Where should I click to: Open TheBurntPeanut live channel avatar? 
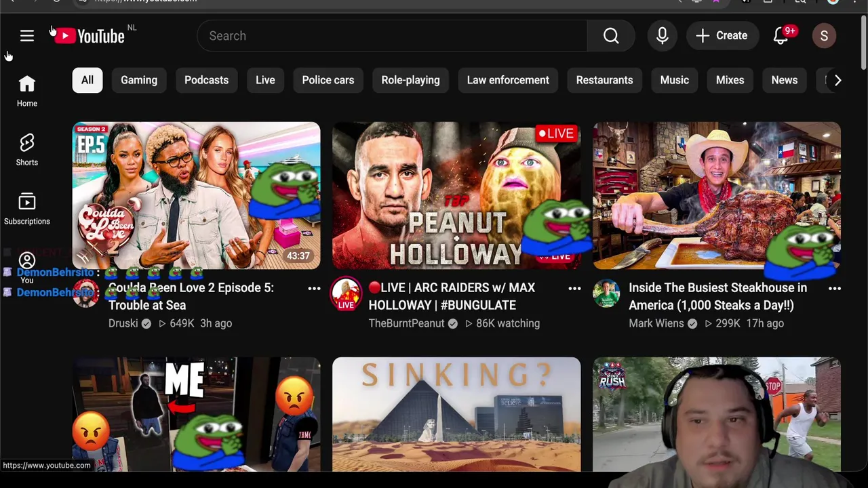coord(346,294)
